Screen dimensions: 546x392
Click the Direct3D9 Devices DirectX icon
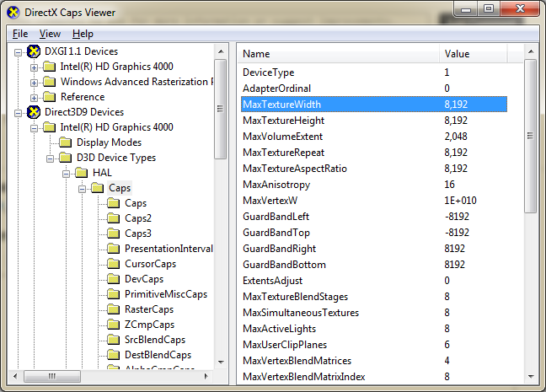click(34, 112)
